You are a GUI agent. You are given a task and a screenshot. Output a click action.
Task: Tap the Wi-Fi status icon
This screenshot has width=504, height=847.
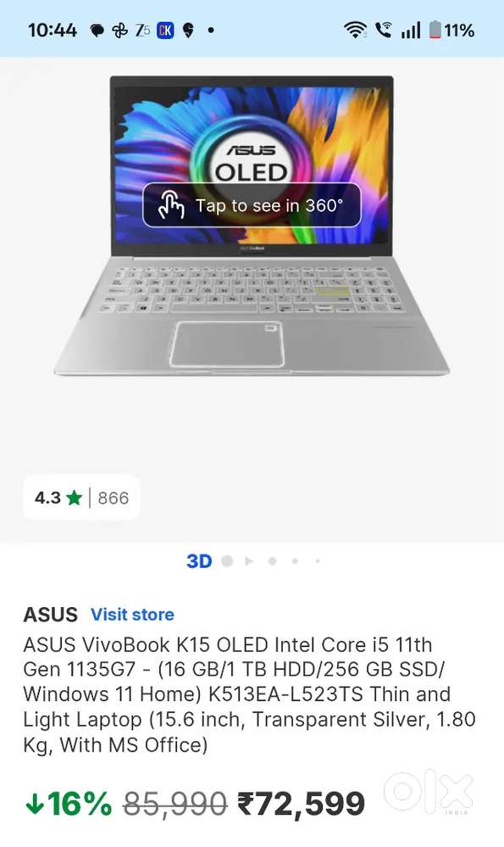click(355, 31)
